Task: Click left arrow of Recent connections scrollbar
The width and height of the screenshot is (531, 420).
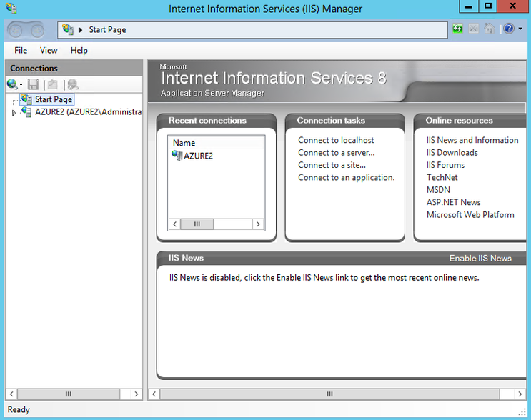Action: [175, 224]
